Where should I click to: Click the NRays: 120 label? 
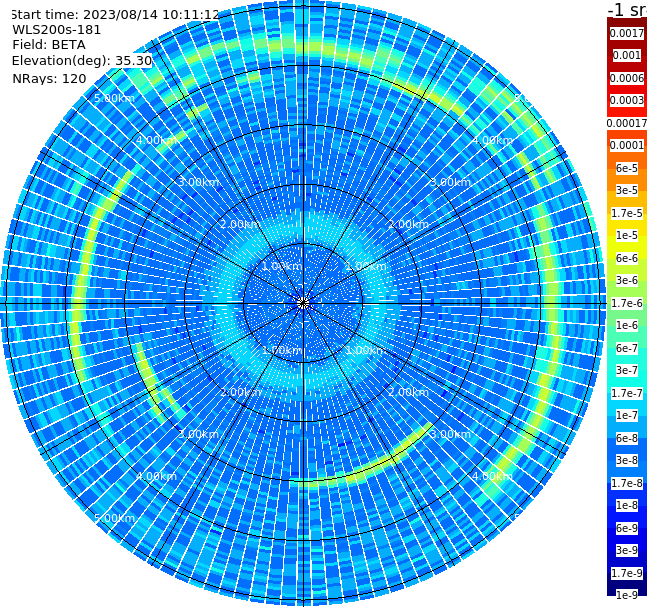pos(49,78)
